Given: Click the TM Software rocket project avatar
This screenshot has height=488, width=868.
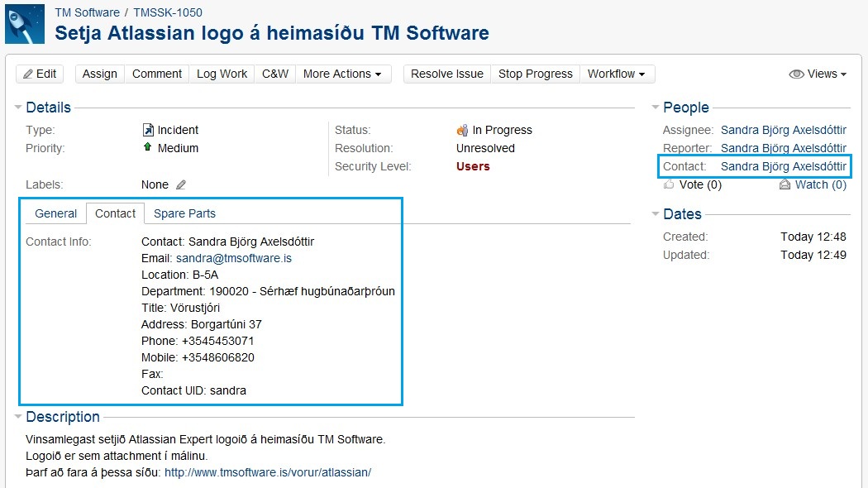Looking at the screenshot, I should pyautogui.click(x=25, y=24).
